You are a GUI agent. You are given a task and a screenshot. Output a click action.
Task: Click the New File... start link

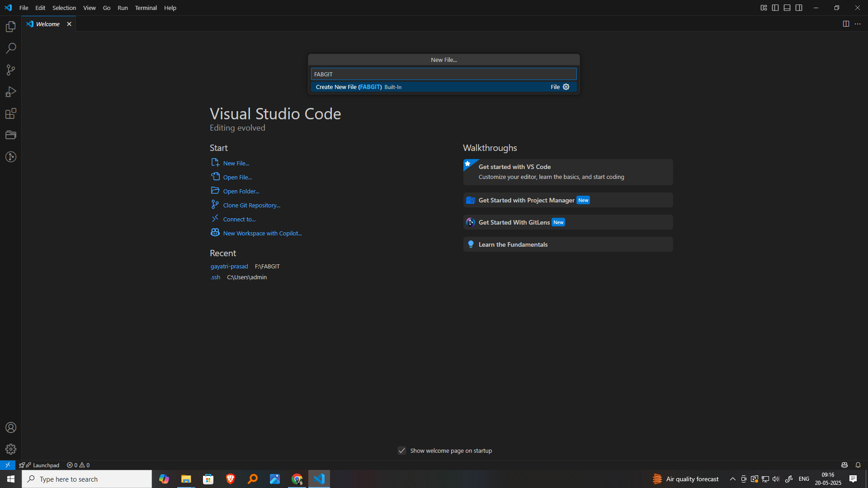(x=236, y=163)
